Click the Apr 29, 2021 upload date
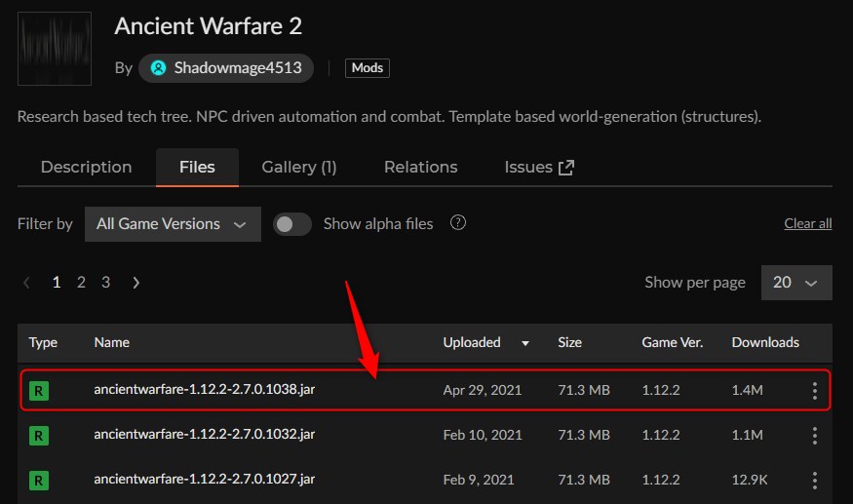This screenshot has width=853, height=504. click(x=482, y=390)
